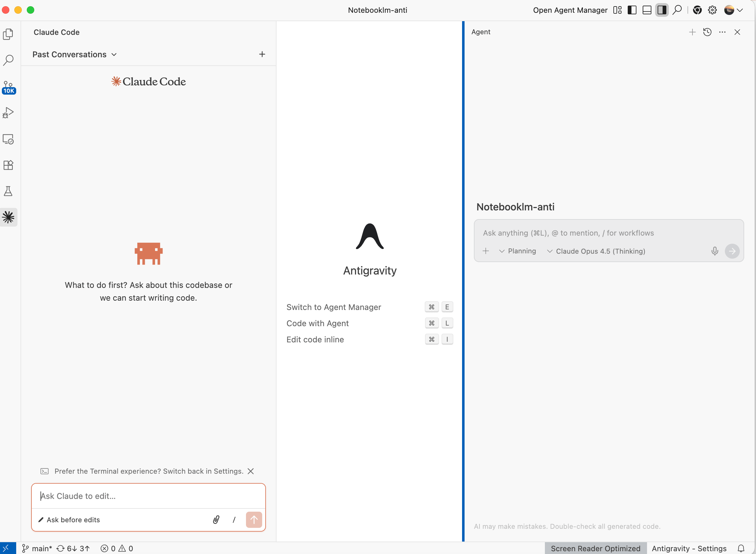
Task: Close the Agent panel
Action: (737, 32)
